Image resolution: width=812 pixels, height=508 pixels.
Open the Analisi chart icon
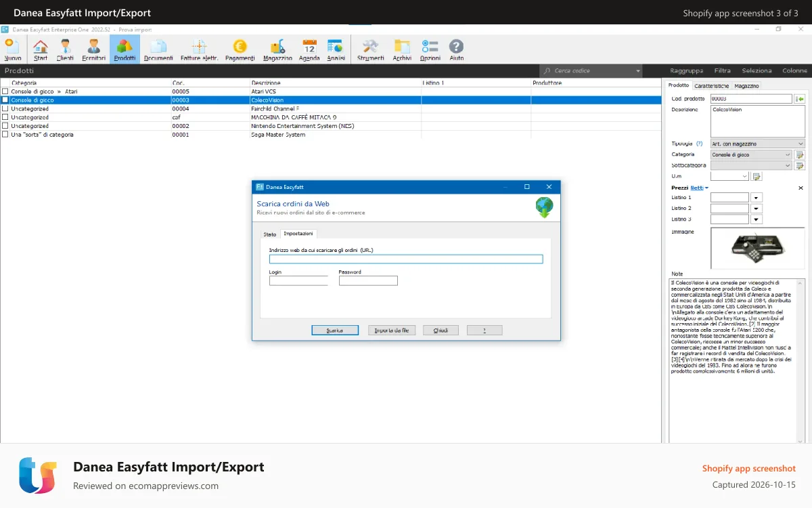[336, 50]
